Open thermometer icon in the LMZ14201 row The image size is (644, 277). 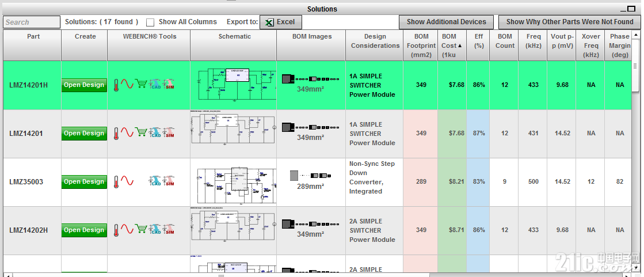coord(116,133)
